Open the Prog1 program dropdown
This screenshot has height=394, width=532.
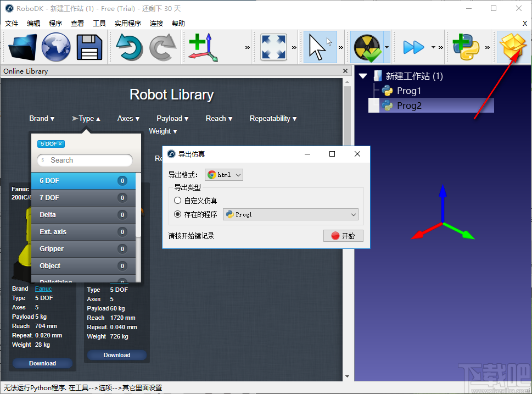pyautogui.click(x=290, y=214)
